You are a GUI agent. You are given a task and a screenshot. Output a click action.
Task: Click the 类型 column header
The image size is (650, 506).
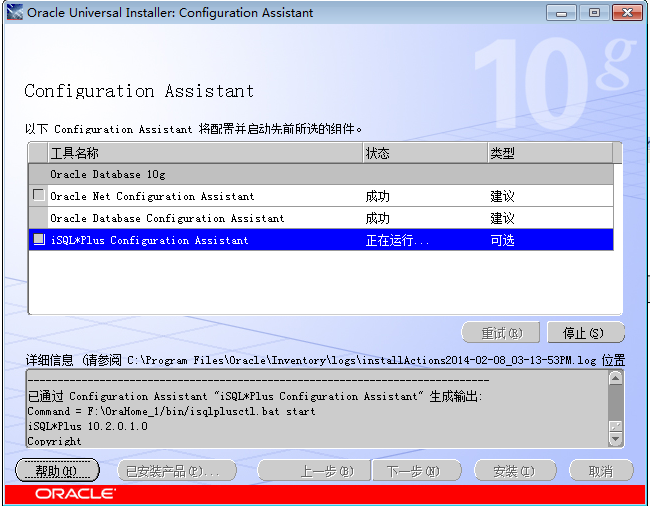550,153
